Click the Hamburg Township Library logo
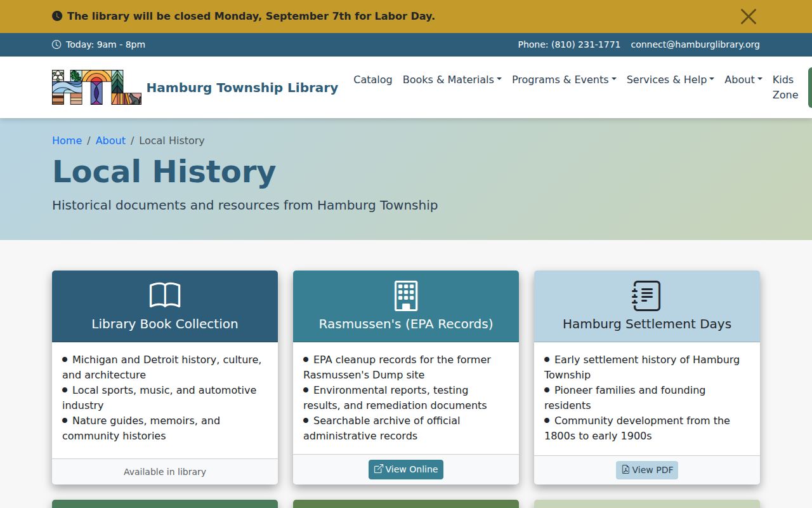 click(96, 88)
